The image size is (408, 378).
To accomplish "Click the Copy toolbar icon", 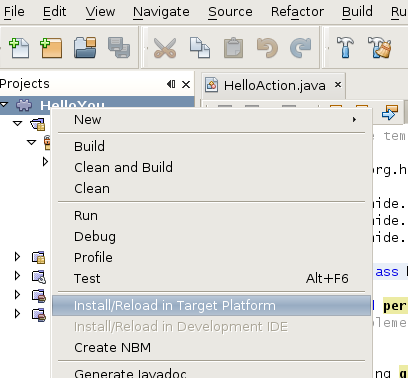I will coord(200,48).
